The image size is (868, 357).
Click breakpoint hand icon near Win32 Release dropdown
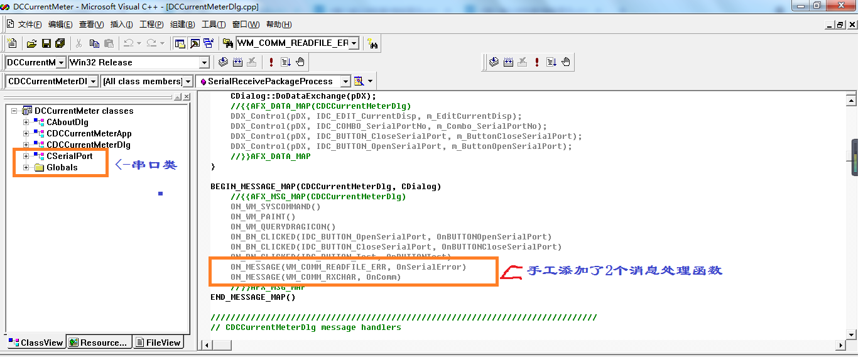click(x=300, y=62)
